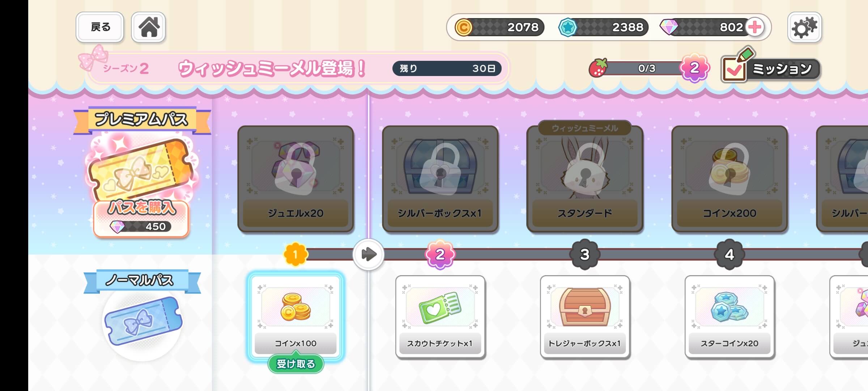868x391 pixels.
Task: Open the ミッション checklist
Action: pyautogui.click(x=770, y=68)
